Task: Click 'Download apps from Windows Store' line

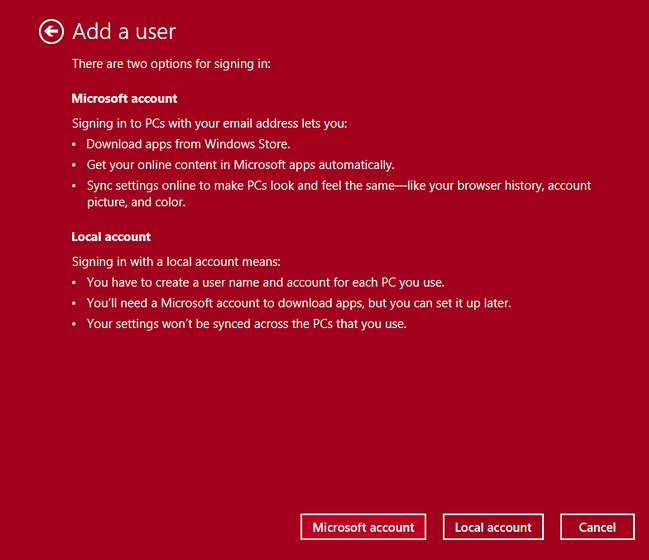Action: click(x=188, y=144)
